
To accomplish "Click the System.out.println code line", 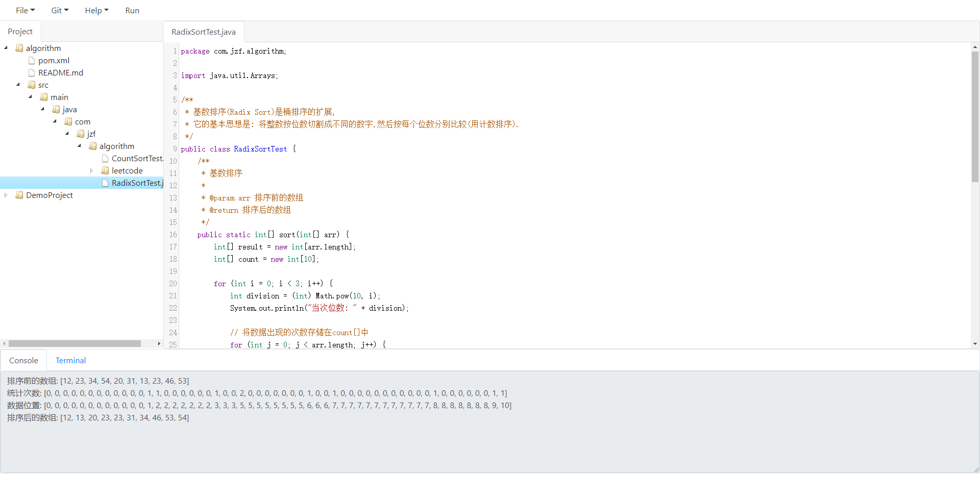I will pyautogui.click(x=320, y=308).
